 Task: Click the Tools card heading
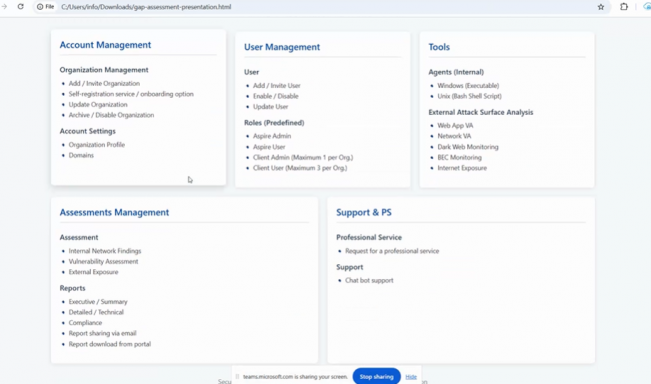[439, 47]
